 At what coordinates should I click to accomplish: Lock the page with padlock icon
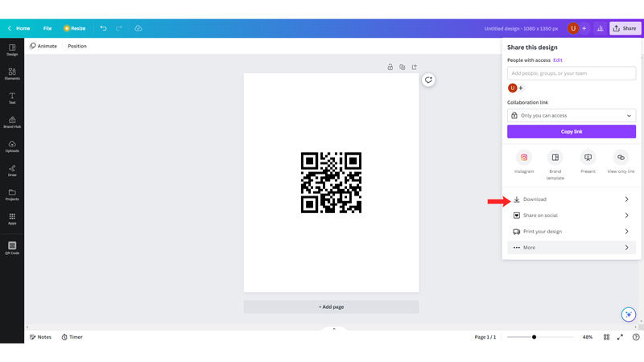390,67
